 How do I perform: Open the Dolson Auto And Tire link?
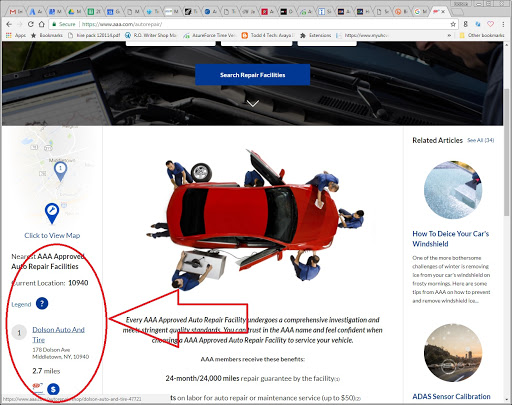click(58, 334)
